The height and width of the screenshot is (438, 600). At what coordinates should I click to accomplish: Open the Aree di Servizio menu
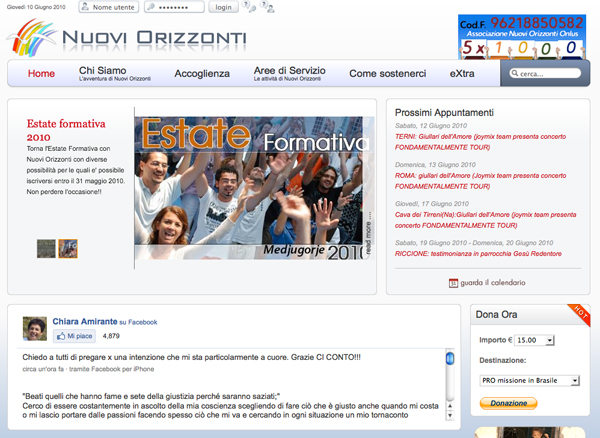[x=289, y=73]
